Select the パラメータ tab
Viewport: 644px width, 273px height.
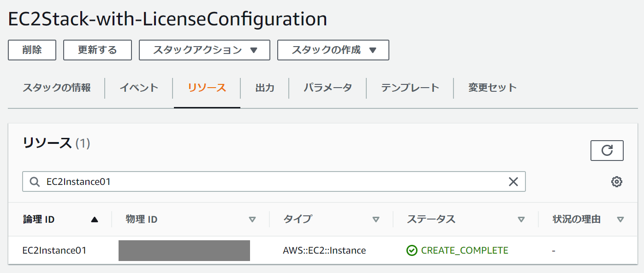[328, 88]
